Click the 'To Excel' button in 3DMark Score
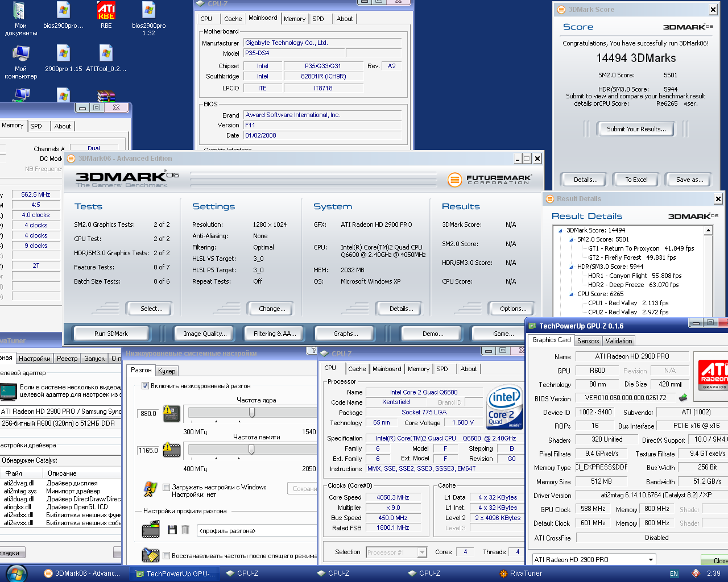Viewport: 728px width, 582px height. pos(636,180)
